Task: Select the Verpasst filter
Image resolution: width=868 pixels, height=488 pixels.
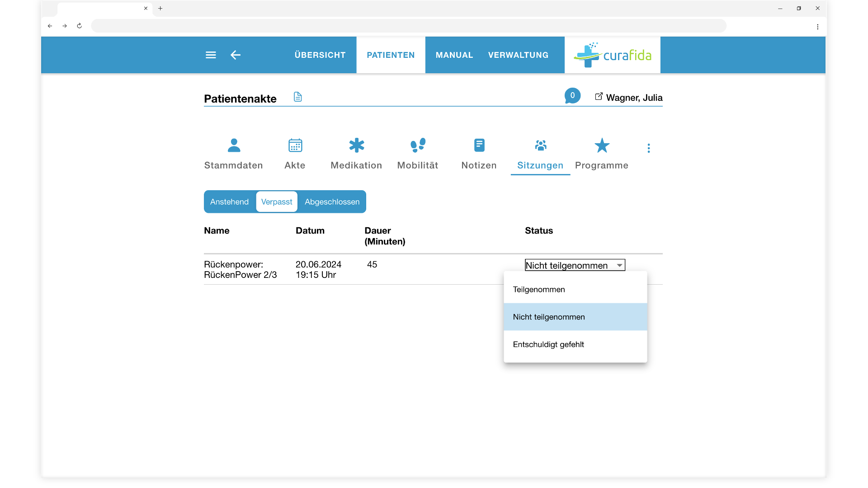Action: tap(277, 202)
